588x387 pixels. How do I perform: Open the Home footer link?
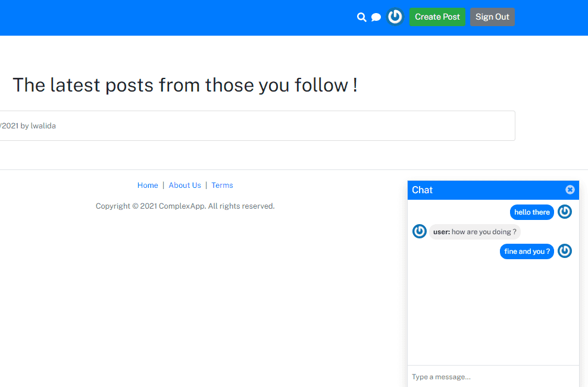148,185
